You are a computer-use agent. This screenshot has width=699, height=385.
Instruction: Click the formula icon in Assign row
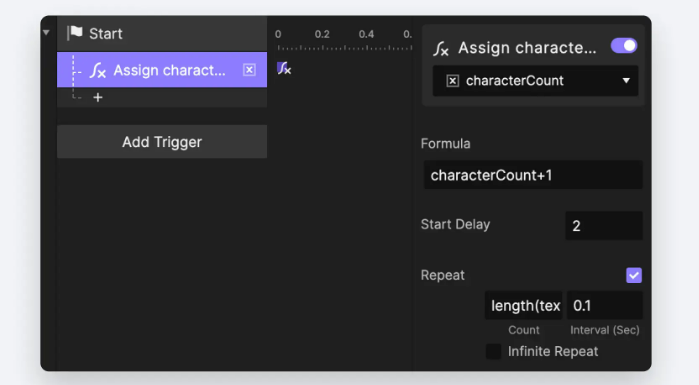(98, 70)
